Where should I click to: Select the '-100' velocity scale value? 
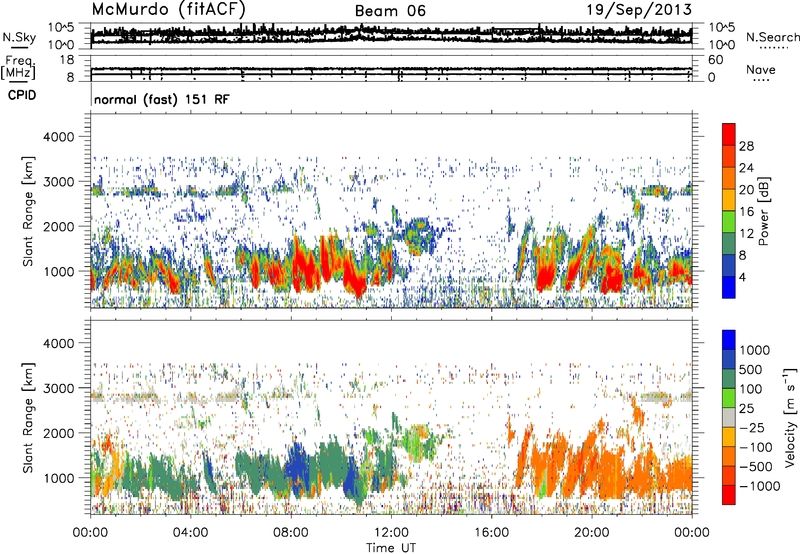coord(756,447)
